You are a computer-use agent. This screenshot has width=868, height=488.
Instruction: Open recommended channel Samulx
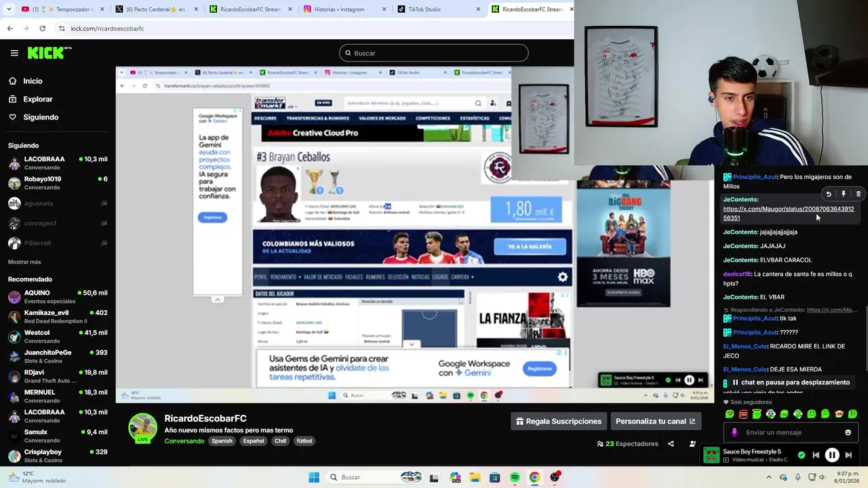[58, 436]
